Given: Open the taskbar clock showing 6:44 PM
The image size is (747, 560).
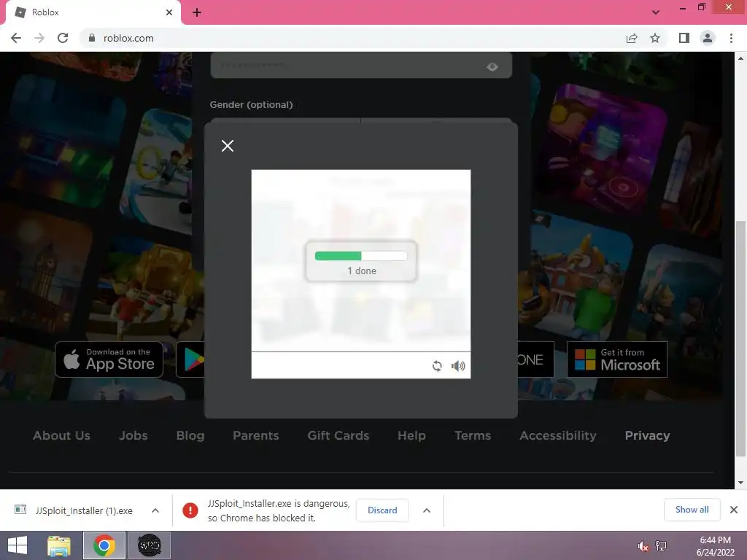Looking at the screenshot, I should (715, 546).
